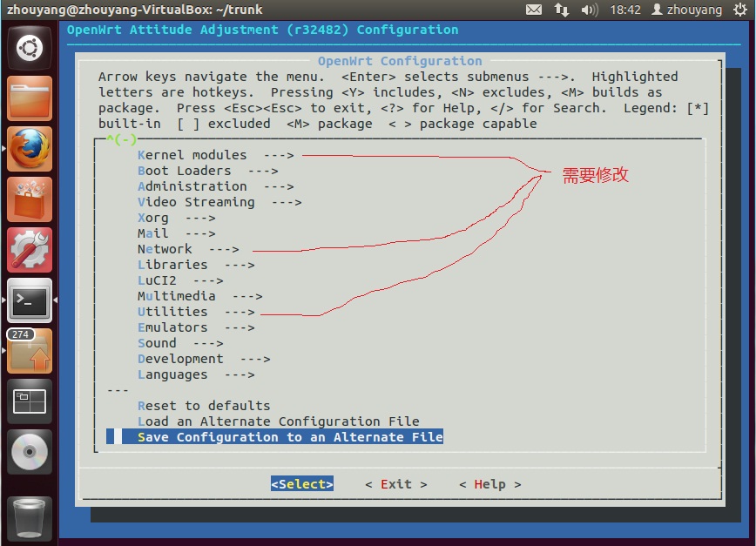This screenshot has height=546, width=756.
Task: Click Save Configuration to an Alternate File
Action: (290, 437)
